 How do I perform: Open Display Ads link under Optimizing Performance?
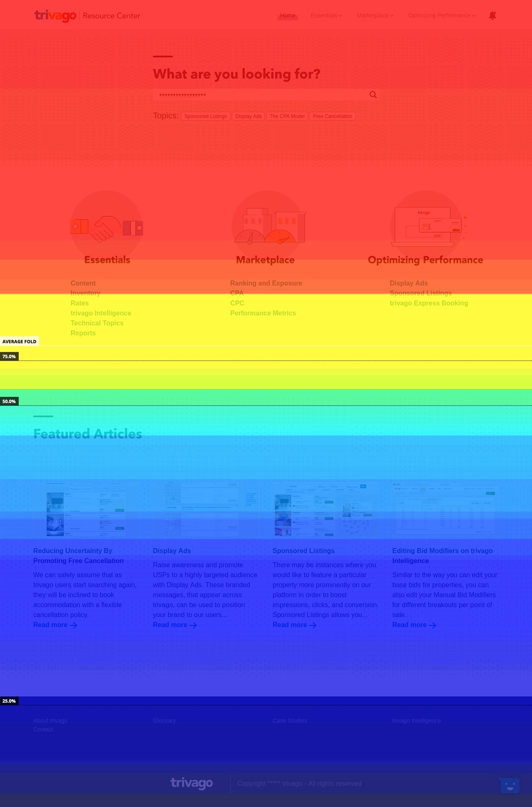click(409, 283)
